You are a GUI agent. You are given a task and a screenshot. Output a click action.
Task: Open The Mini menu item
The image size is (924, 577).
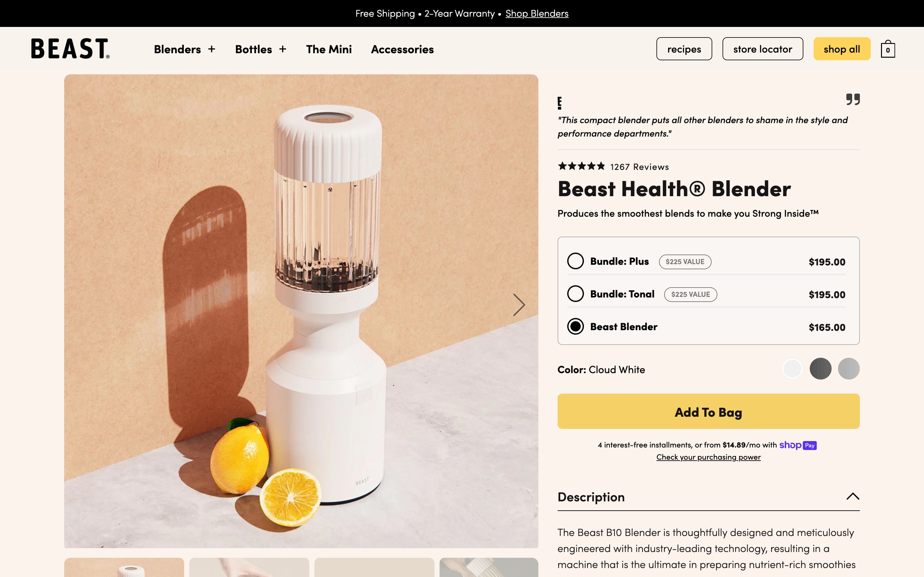[x=329, y=49]
